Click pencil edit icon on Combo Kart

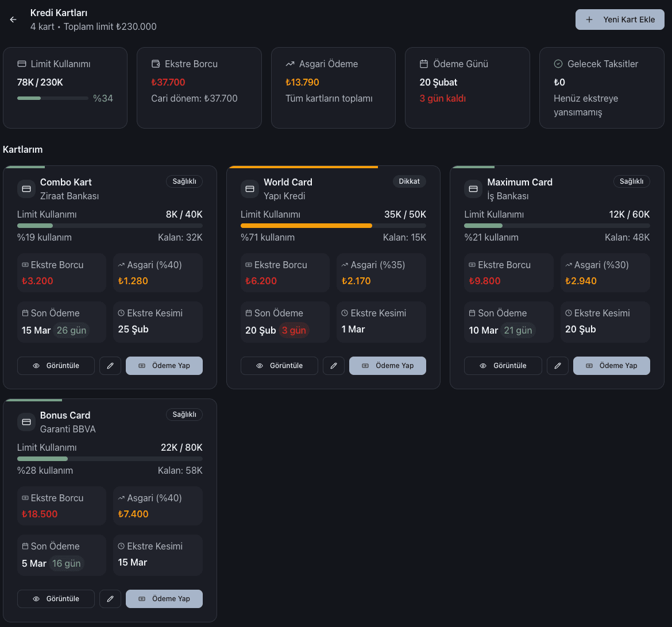point(110,366)
